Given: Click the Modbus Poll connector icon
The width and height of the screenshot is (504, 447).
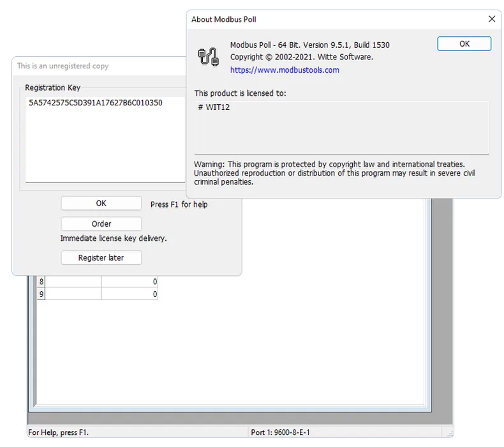Looking at the screenshot, I should [x=208, y=57].
